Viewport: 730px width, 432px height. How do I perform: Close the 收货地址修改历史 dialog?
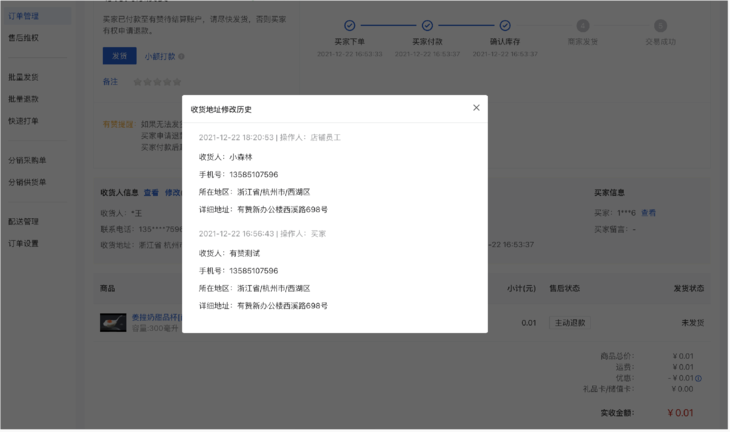(x=476, y=108)
